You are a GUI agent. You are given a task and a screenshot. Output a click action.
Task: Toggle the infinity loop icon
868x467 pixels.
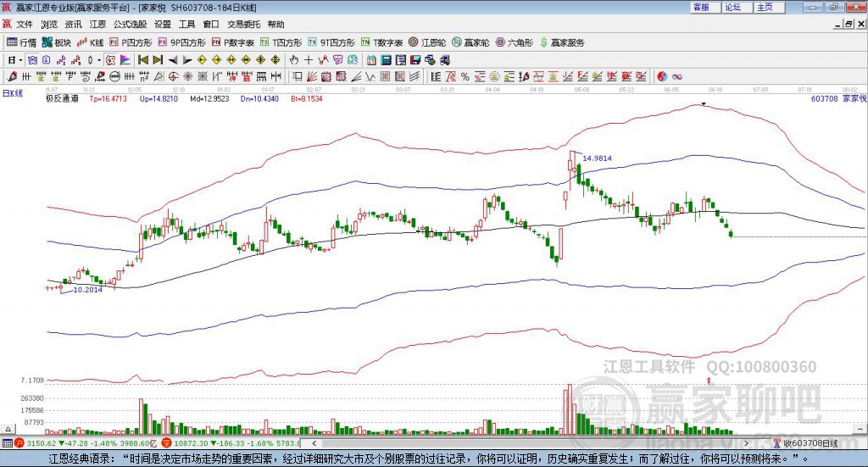677,76
